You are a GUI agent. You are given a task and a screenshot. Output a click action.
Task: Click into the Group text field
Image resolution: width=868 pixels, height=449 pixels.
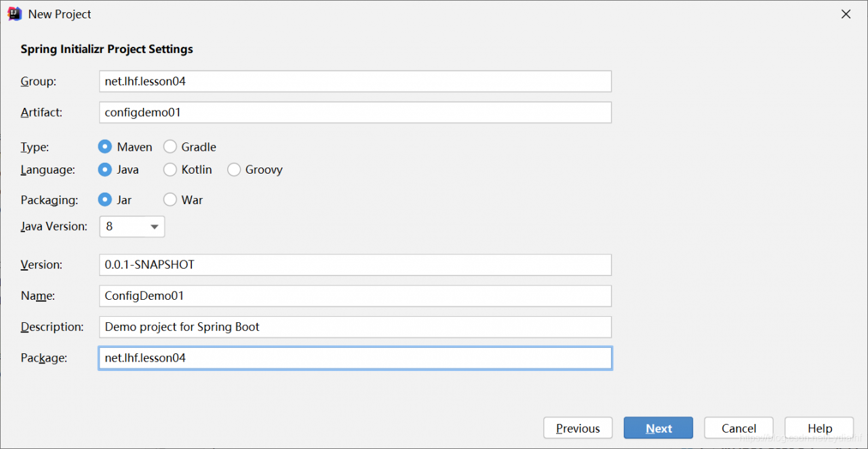point(355,81)
